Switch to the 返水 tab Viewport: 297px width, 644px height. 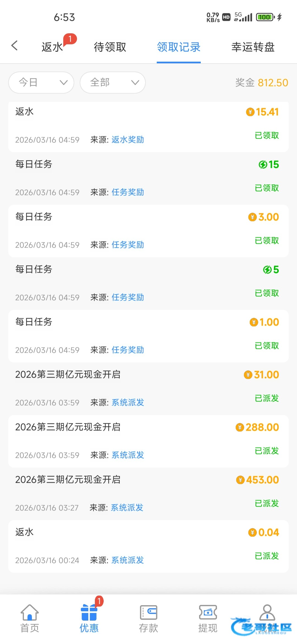(52, 47)
